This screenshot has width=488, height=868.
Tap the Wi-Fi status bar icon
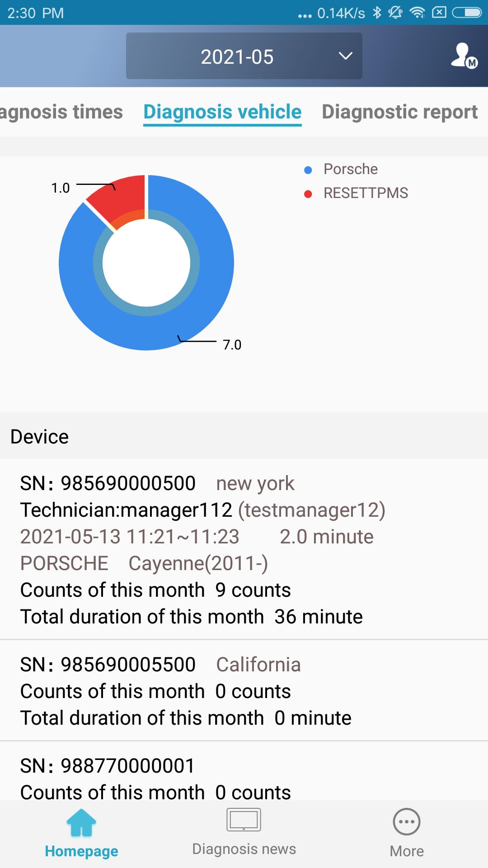(x=417, y=13)
